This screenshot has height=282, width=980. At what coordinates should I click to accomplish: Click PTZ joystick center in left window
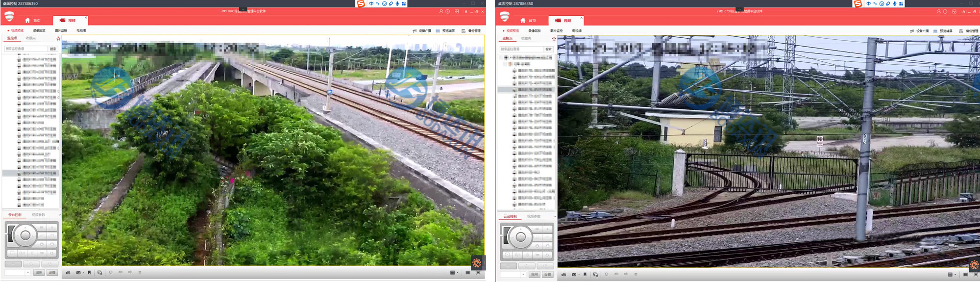click(25, 236)
